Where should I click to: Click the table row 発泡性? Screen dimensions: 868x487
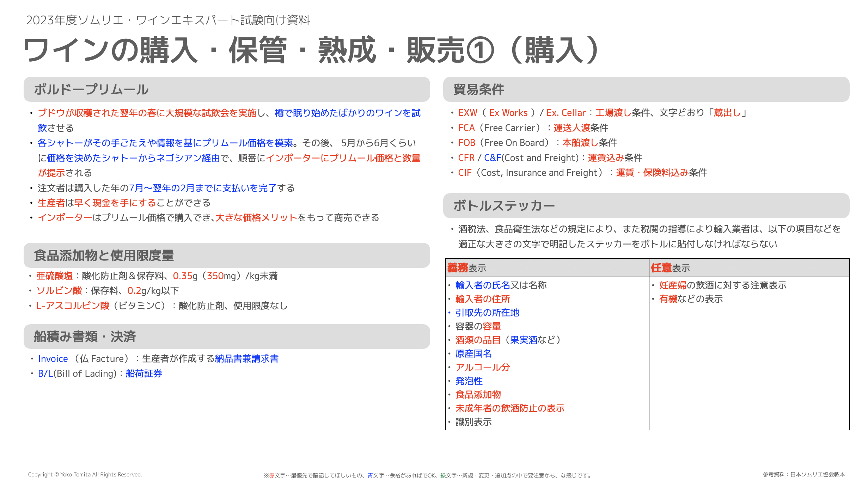469,381
